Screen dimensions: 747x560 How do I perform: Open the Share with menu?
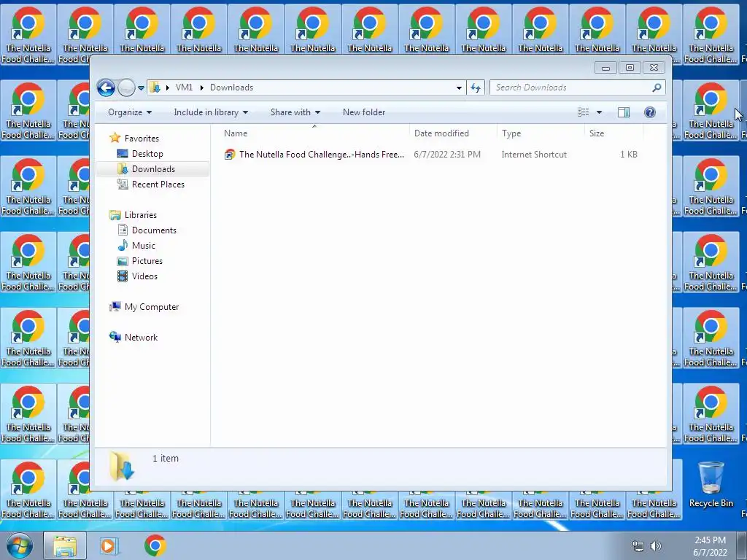(295, 112)
